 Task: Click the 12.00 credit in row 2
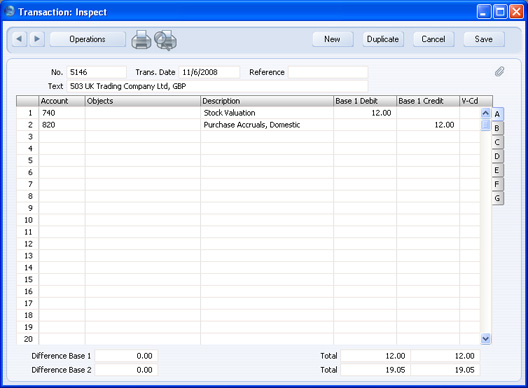444,125
